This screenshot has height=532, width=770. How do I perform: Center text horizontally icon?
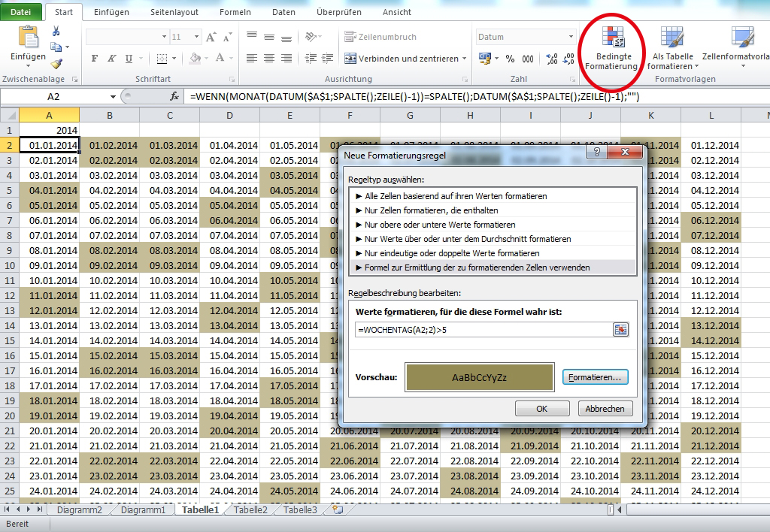pos(269,59)
